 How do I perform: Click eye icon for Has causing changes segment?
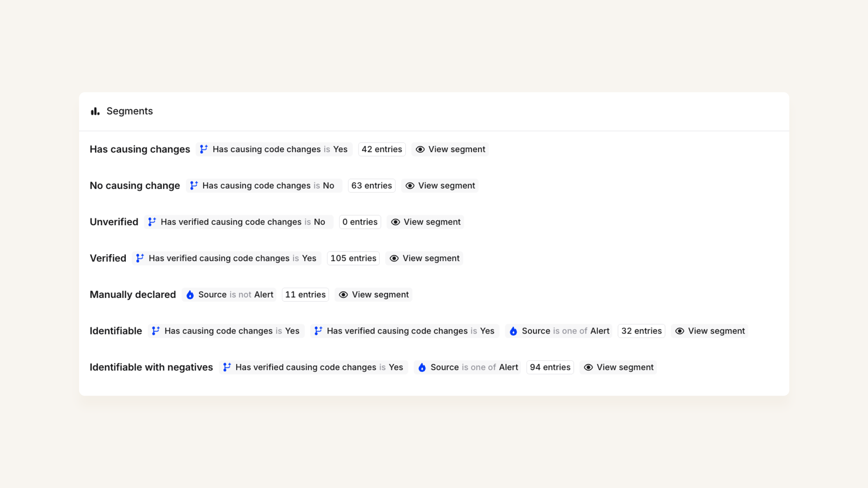click(x=420, y=149)
